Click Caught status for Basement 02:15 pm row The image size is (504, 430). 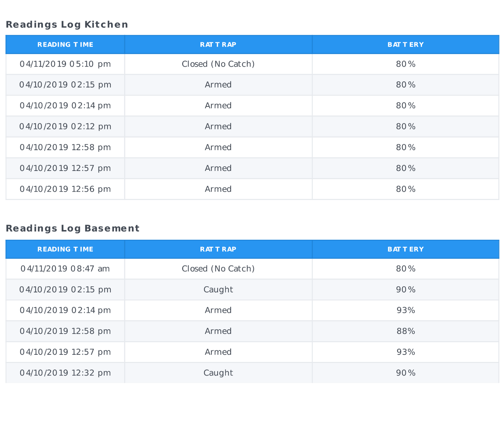[218, 290]
